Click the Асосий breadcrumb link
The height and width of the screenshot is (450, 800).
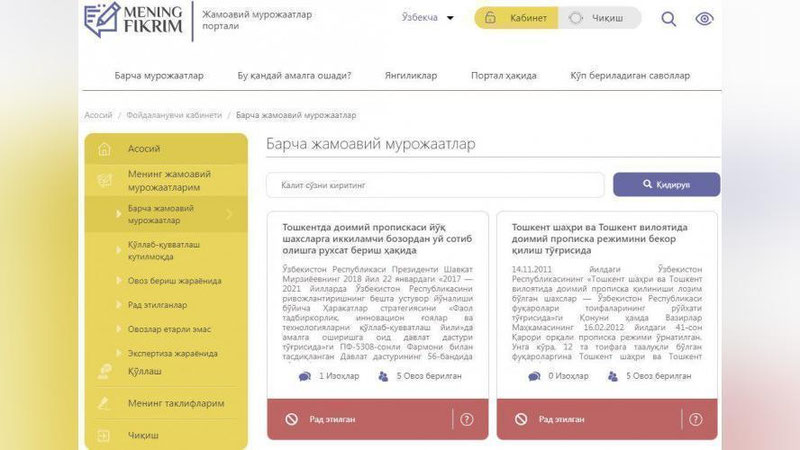click(x=98, y=115)
